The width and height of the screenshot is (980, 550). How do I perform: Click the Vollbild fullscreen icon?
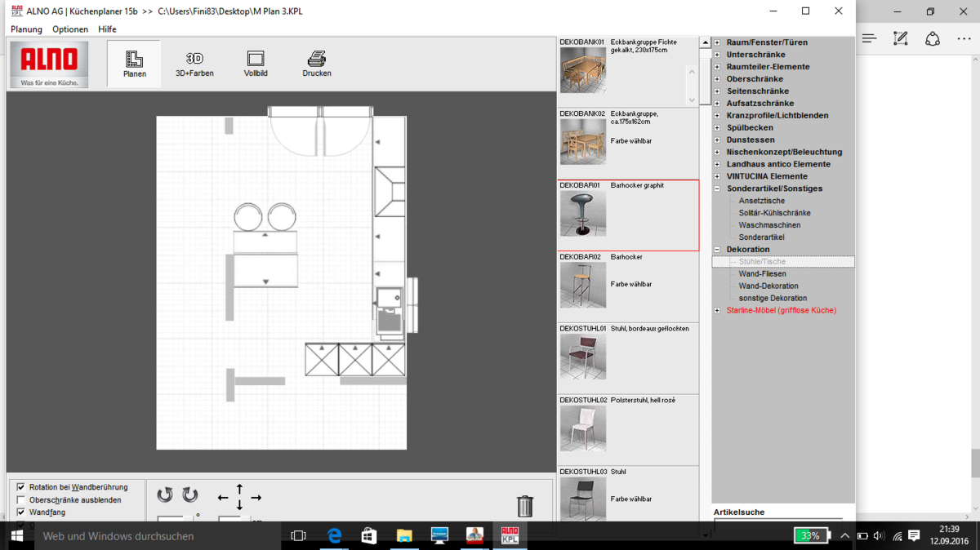[x=256, y=64]
